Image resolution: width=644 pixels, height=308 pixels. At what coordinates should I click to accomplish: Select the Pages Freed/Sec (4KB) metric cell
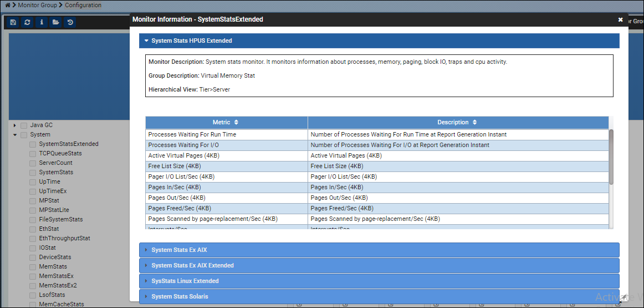(227, 209)
